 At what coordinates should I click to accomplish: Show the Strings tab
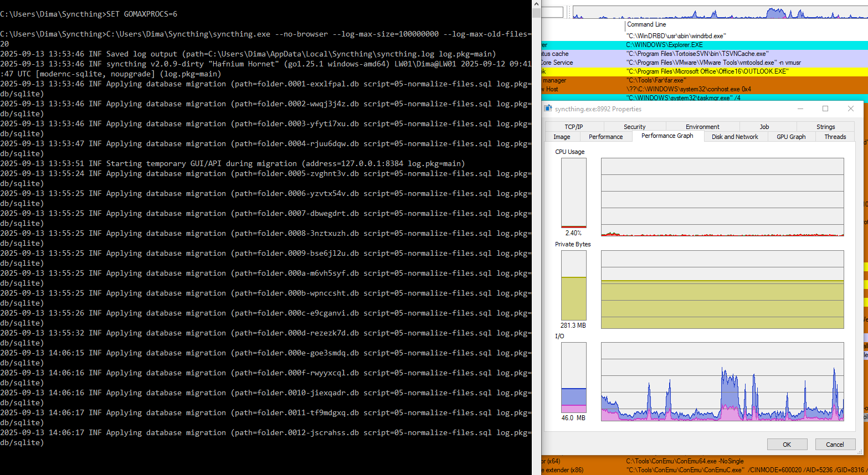[825, 127]
